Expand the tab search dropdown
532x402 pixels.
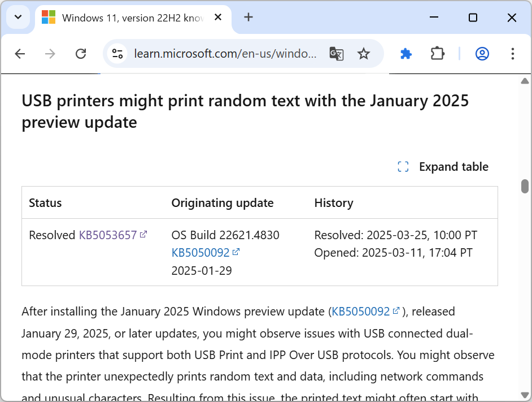[18, 18]
